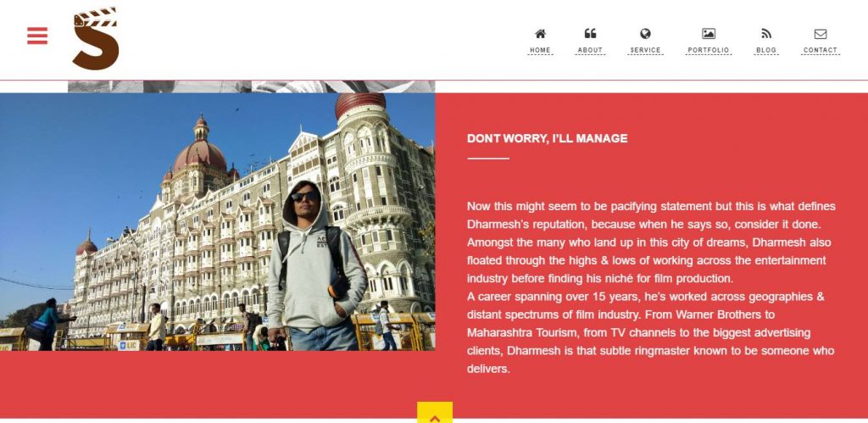Click the house icon above Home
Screen dimensions: 868x423
coord(540,34)
